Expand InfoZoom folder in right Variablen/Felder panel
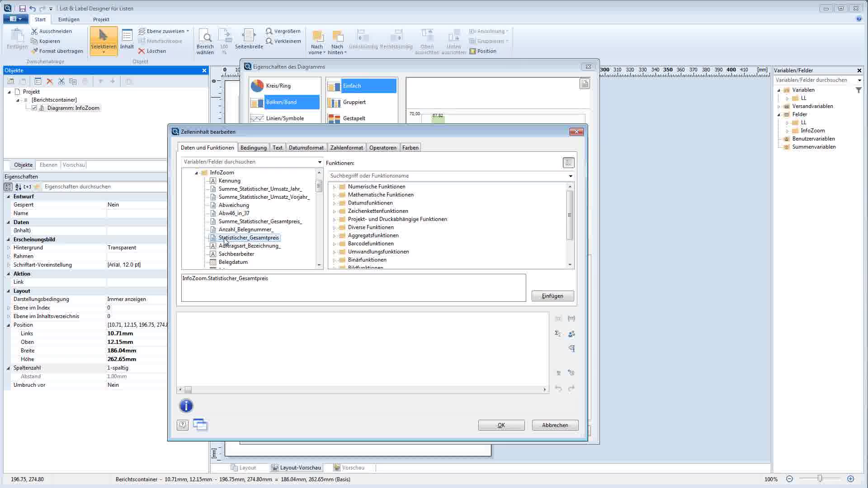This screenshot has height=488, width=868. (787, 131)
